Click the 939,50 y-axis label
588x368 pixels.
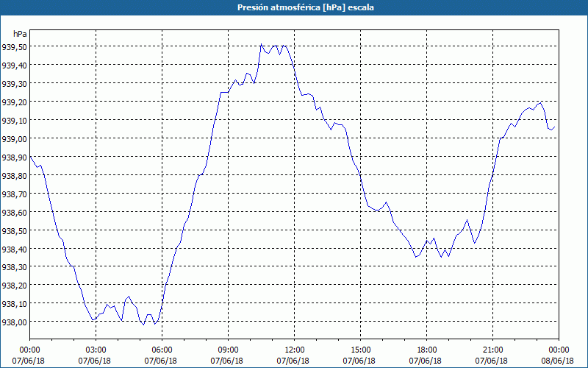pyautogui.click(x=14, y=46)
